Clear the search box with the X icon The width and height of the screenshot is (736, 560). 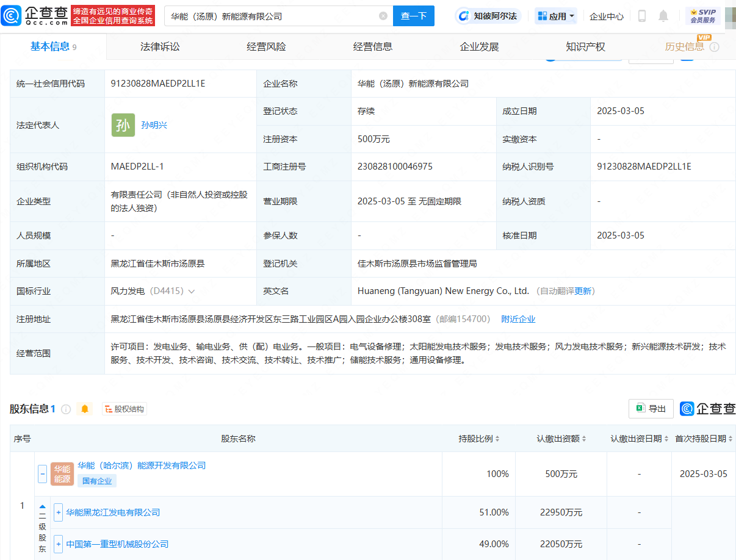383,16
